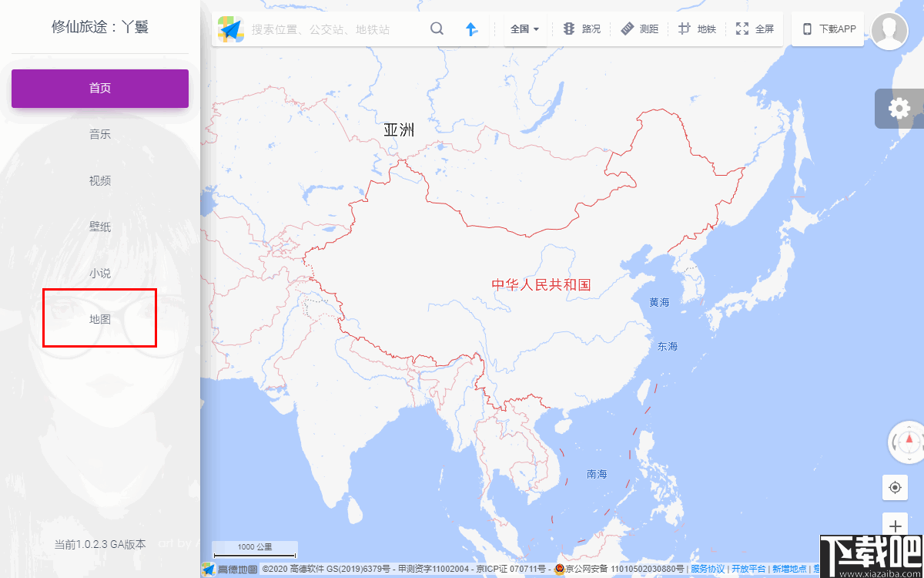Image resolution: width=924 pixels, height=578 pixels.
Task: Click the 黄海 sea label
Action: click(659, 302)
